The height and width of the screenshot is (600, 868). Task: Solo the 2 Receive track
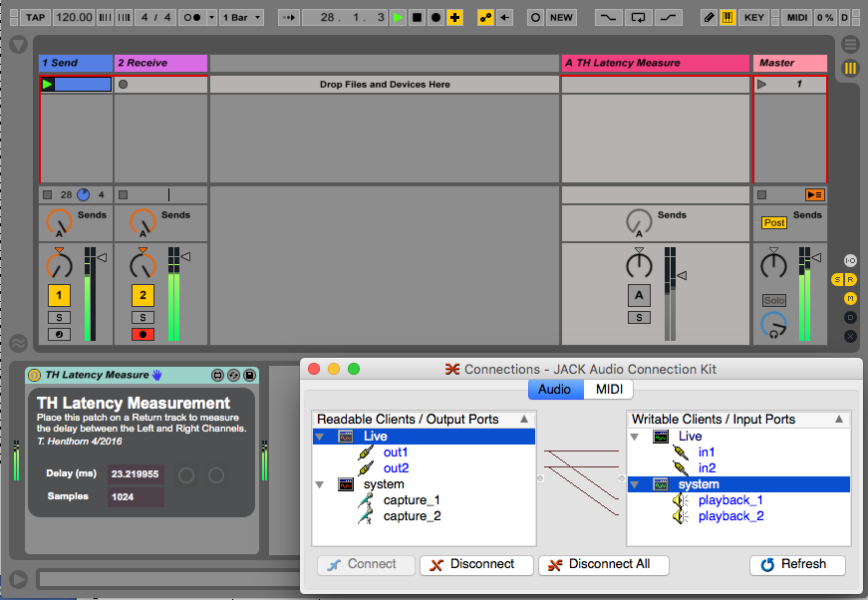[x=143, y=318]
